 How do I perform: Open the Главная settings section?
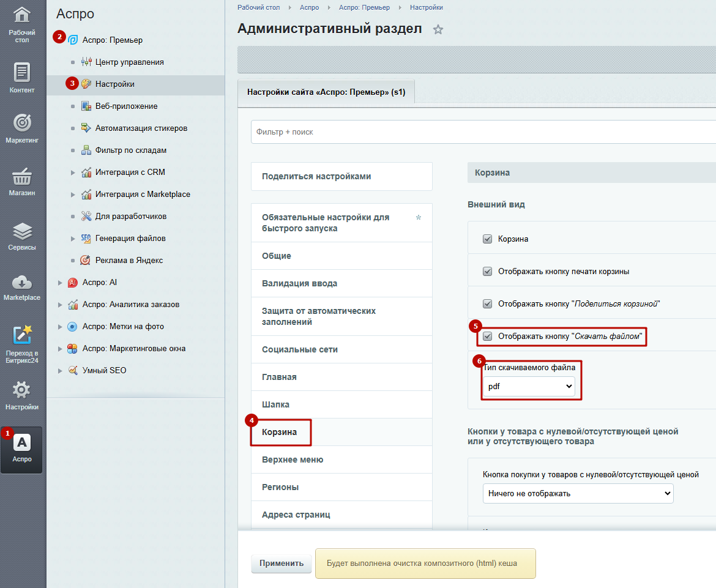[341, 377]
